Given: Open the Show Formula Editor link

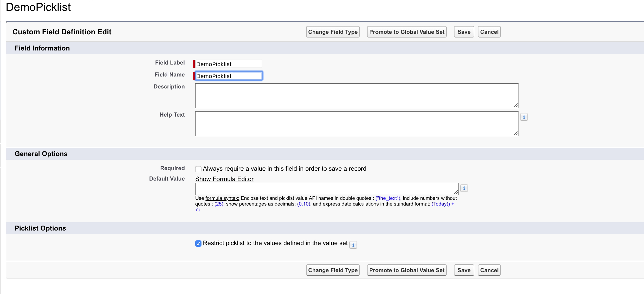Looking at the screenshot, I should tap(224, 179).
